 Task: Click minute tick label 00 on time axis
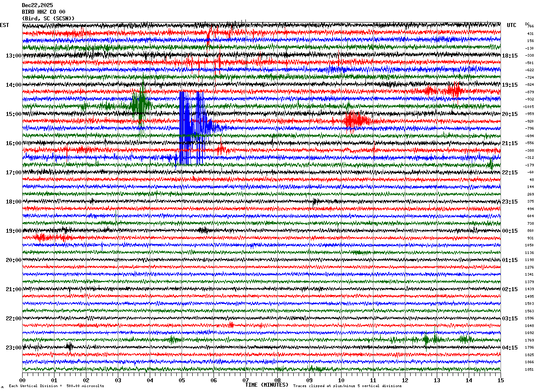click(22, 380)
